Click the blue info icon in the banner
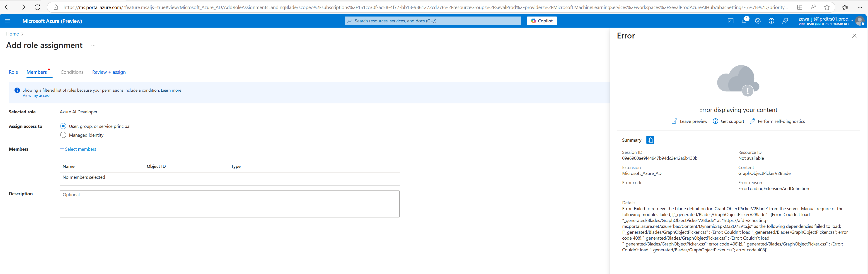The height and width of the screenshot is (274, 868). coord(17,90)
